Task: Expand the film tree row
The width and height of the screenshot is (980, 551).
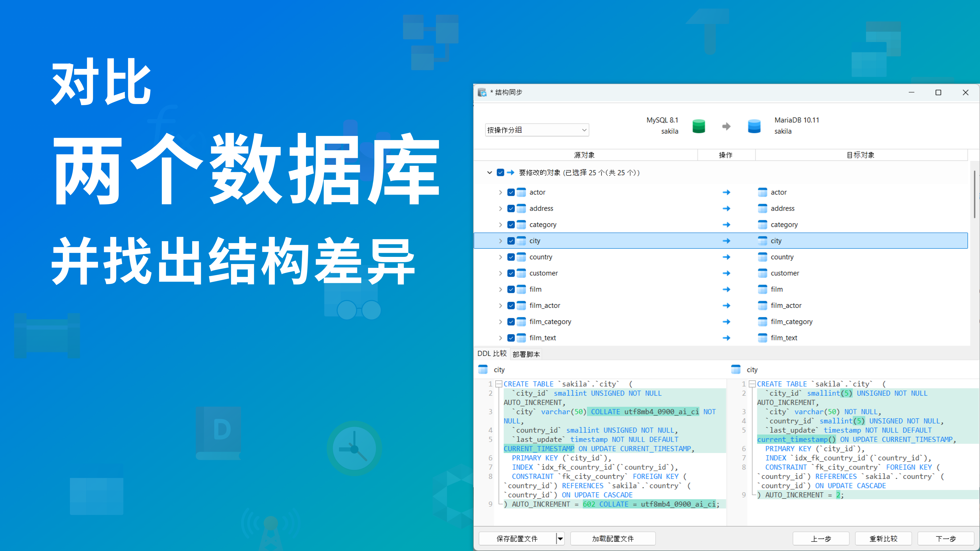Action: [x=500, y=289]
